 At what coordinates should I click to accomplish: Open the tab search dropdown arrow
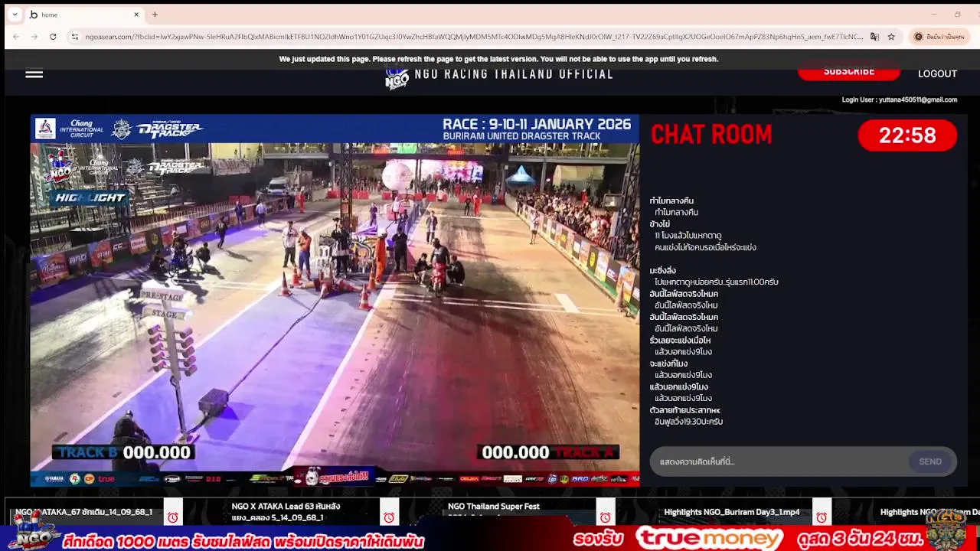(15, 15)
